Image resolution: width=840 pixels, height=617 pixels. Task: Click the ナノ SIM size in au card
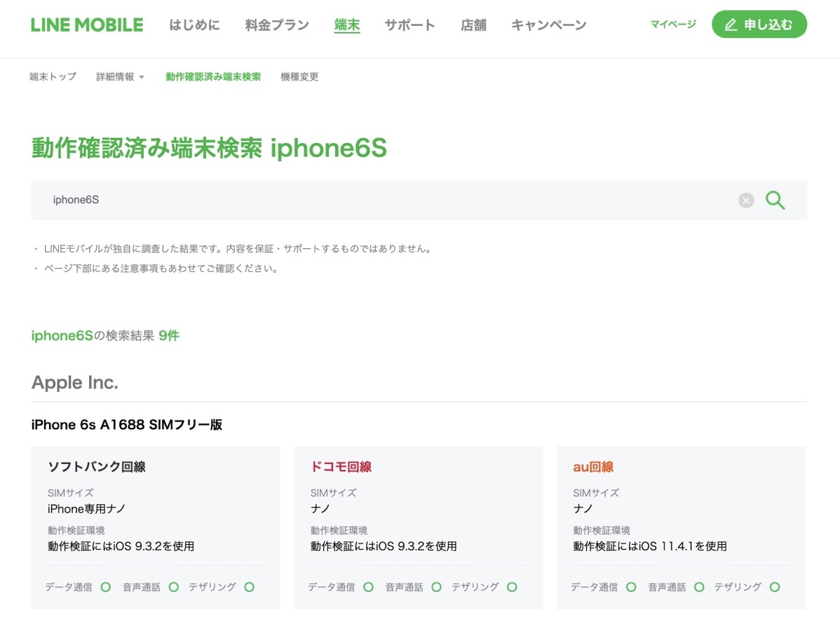[x=583, y=509]
